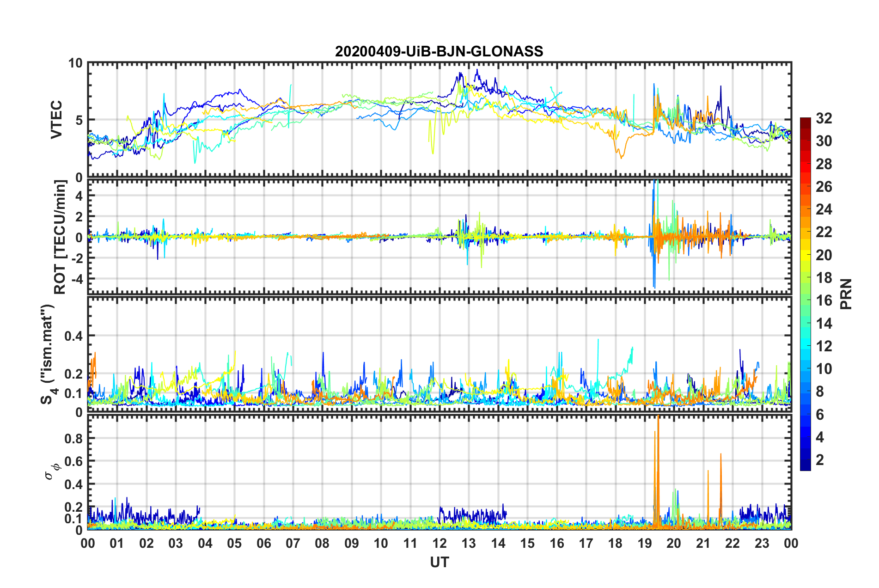
Task: Click colorbar tick label 32
Action: (x=824, y=118)
